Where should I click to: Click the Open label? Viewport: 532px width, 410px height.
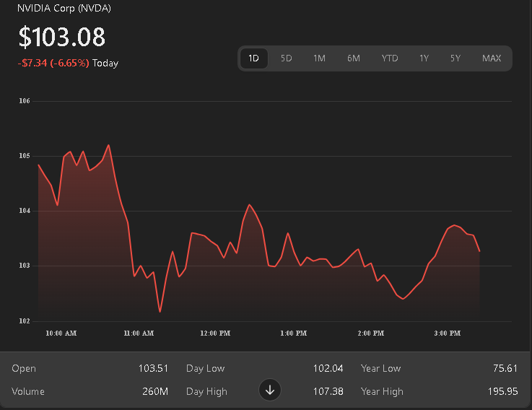24,369
